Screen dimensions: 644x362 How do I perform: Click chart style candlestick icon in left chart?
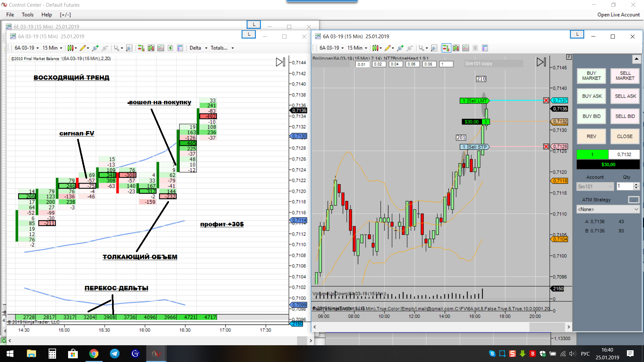click(70, 48)
